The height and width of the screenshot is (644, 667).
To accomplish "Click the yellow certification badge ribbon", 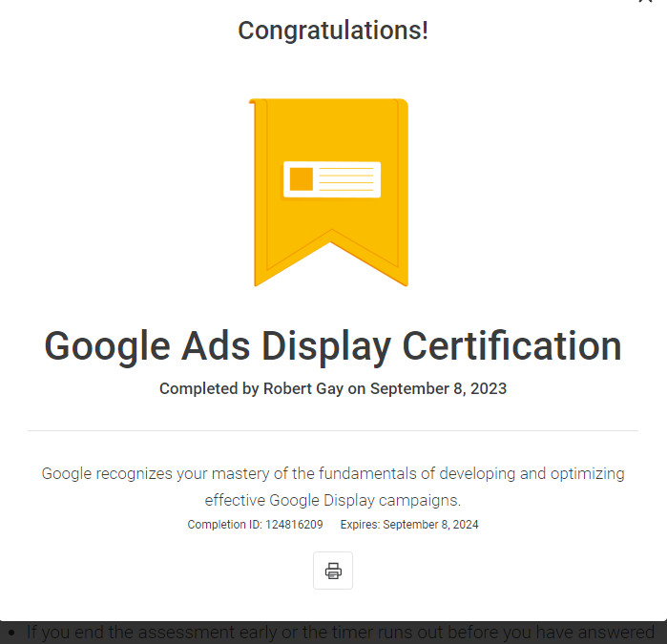I will point(329,193).
